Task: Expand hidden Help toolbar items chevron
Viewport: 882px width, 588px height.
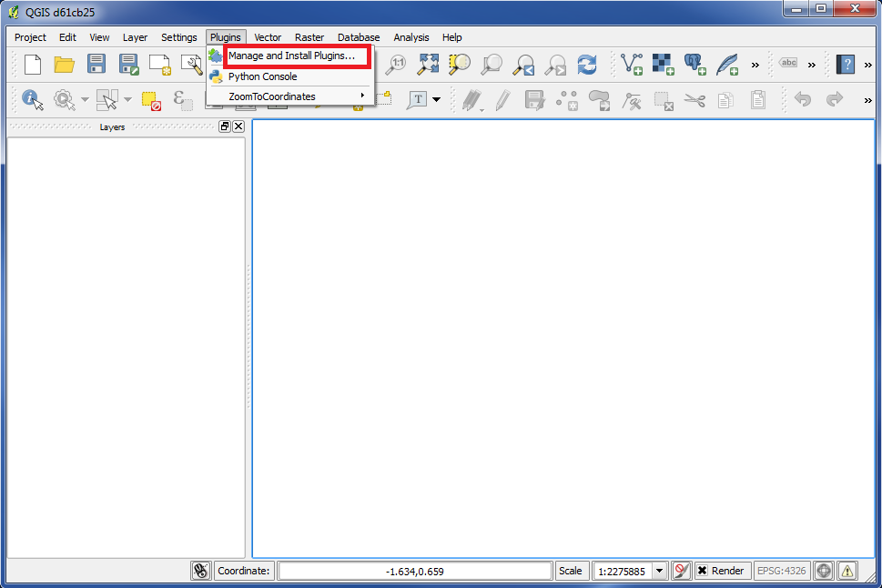Action: (868, 65)
